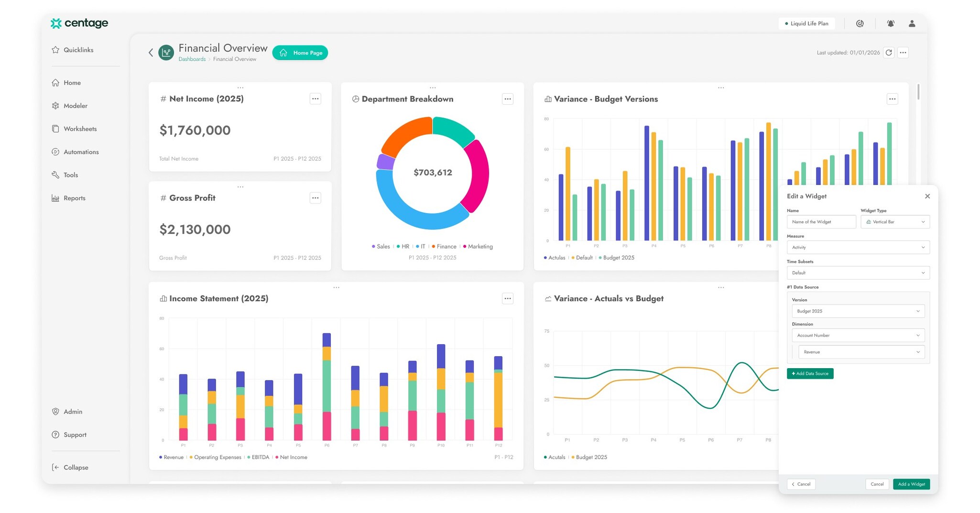Open the Widget Type dropdown
Viewport: 980px width, 513px height.
(x=894, y=221)
